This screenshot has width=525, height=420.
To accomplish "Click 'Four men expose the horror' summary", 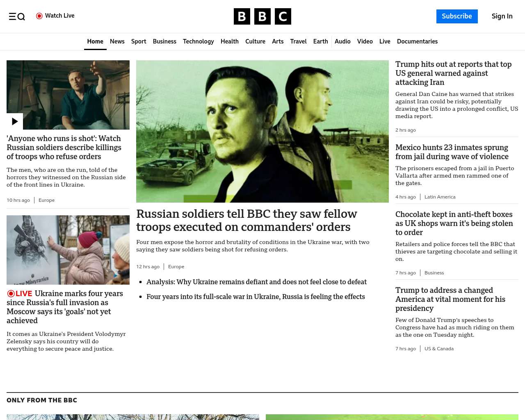I will tap(253, 246).
